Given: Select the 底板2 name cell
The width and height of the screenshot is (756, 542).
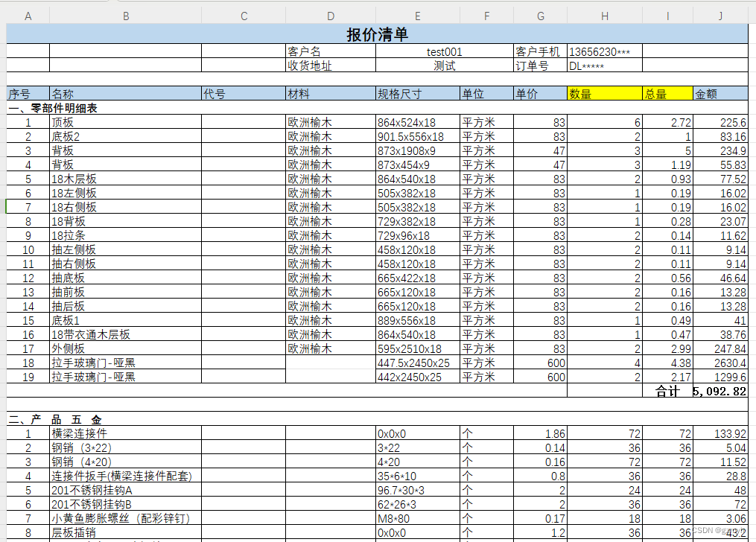Looking at the screenshot, I should coord(125,135).
